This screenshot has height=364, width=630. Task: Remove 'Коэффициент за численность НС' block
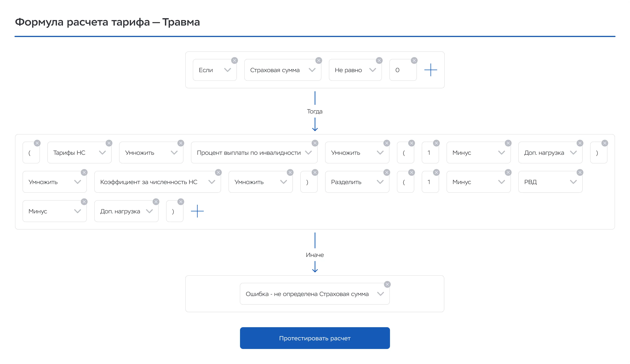(x=218, y=172)
